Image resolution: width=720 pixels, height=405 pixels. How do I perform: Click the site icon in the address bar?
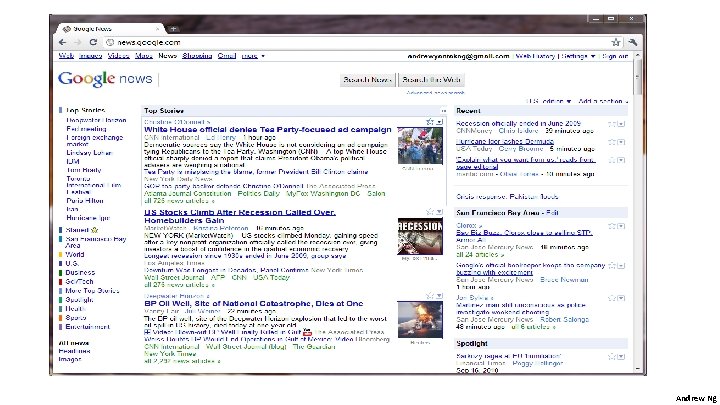click(110, 42)
